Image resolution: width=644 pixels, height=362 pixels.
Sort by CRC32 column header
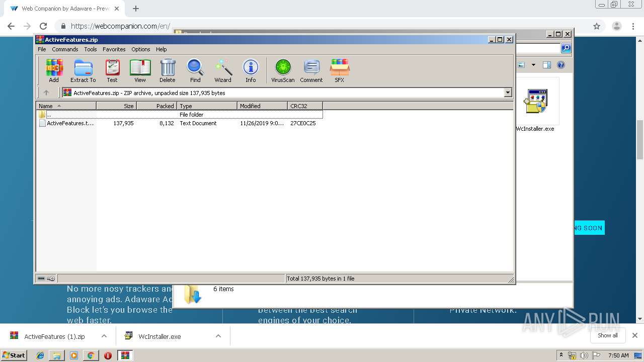point(305,106)
